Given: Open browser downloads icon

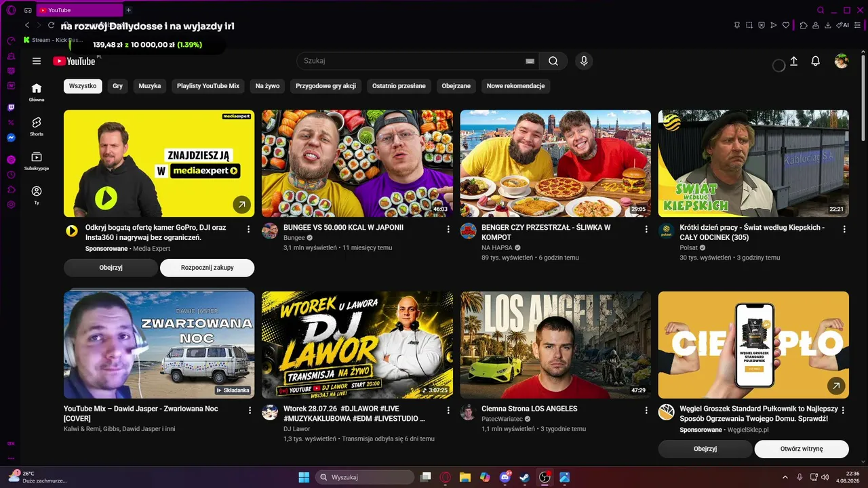Looking at the screenshot, I should [828, 25].
